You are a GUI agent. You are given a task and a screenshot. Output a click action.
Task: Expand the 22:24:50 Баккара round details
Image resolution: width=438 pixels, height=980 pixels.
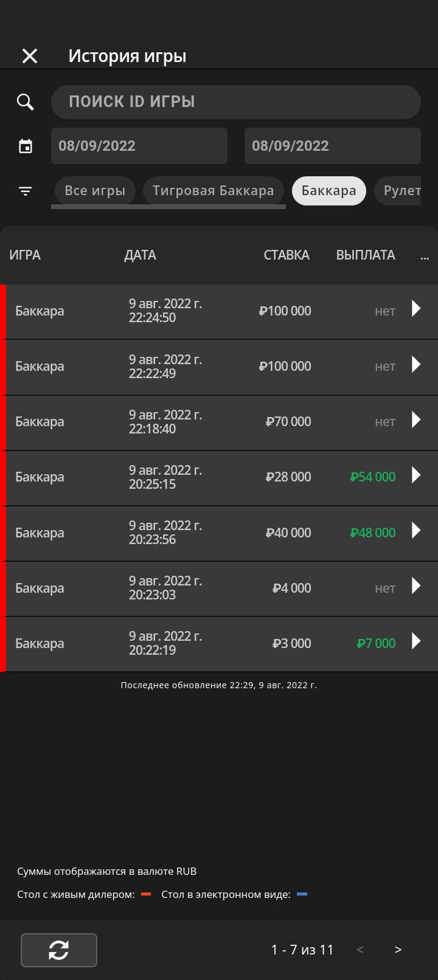click(416, 309)
